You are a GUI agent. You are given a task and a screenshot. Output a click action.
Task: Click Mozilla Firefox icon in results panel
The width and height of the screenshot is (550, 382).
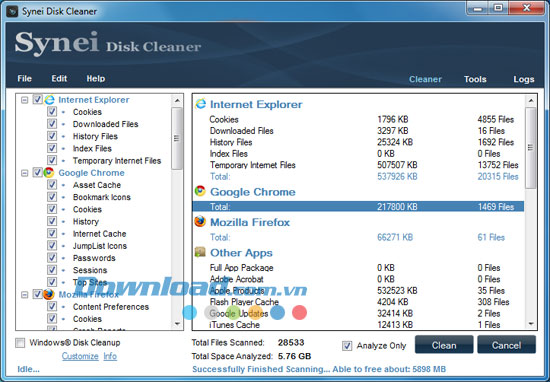tap(200, 222)
